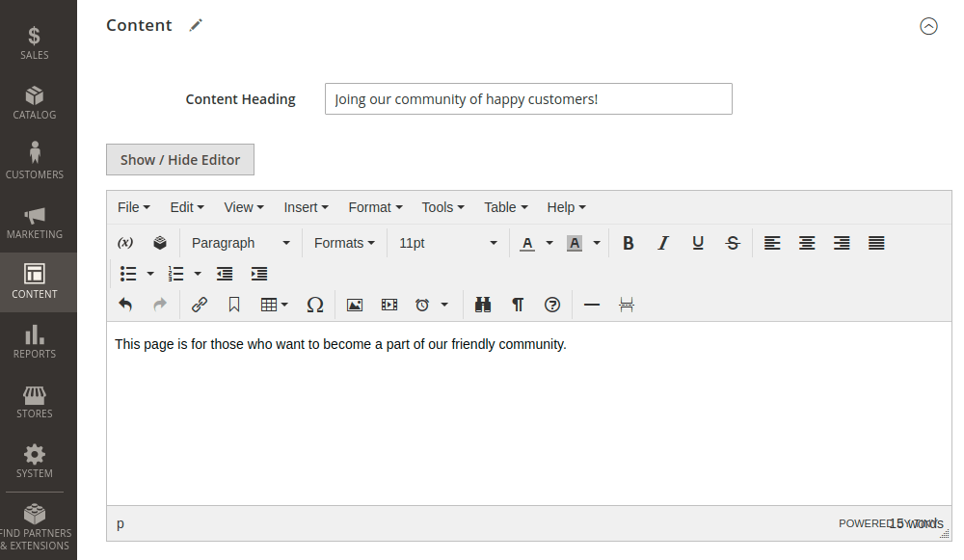Open Formats dropdown
The width and height of the screenshot is (964, 560).
[344, 243]
